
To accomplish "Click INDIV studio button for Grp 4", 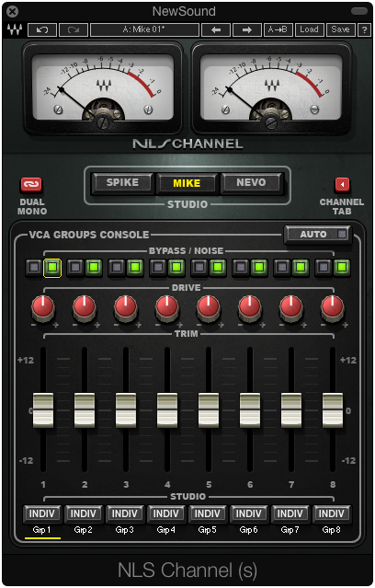I will pyautogui.click(x=166, y=513).
